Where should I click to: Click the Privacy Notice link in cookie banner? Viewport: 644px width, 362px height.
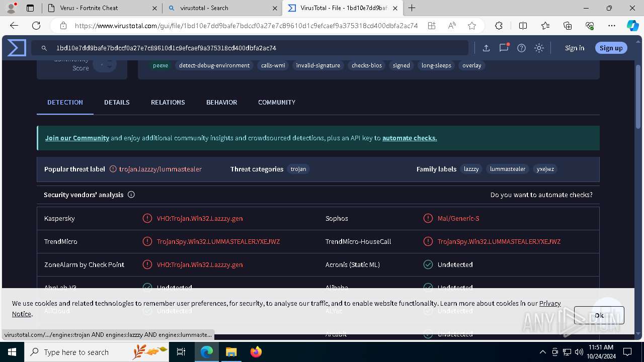(x=550, y=303)
